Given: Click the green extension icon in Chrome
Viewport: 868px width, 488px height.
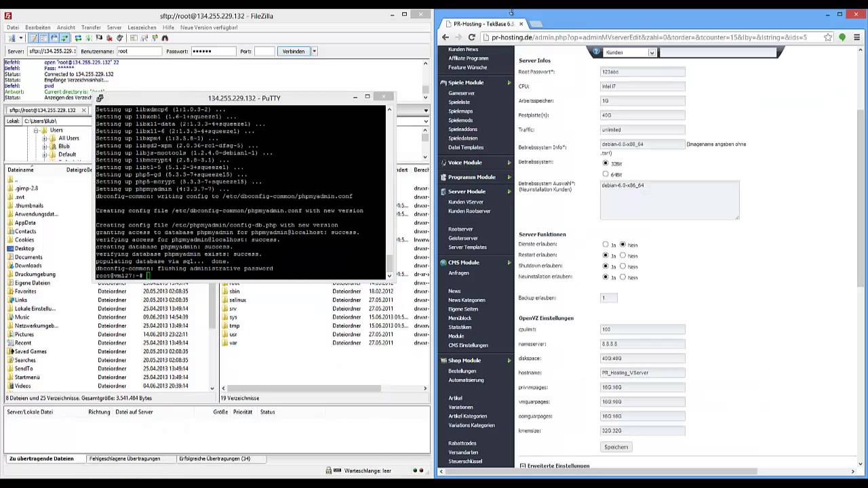Looking at the screenshot, I should coord(842,37).
